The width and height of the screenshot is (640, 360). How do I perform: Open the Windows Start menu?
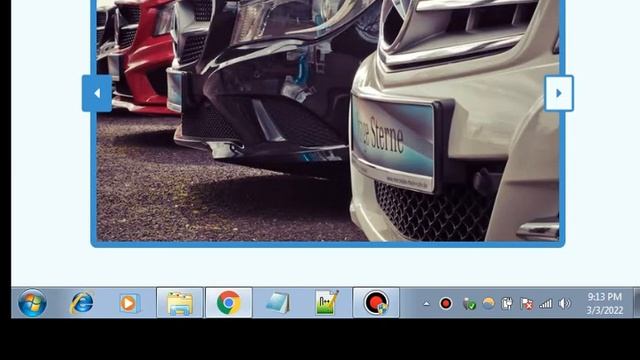click(32, 303)
